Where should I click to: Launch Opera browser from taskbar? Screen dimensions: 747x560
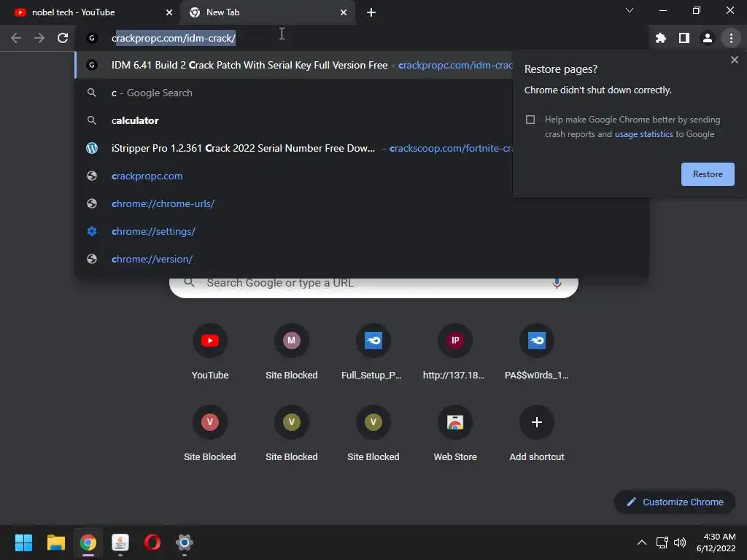152,542
